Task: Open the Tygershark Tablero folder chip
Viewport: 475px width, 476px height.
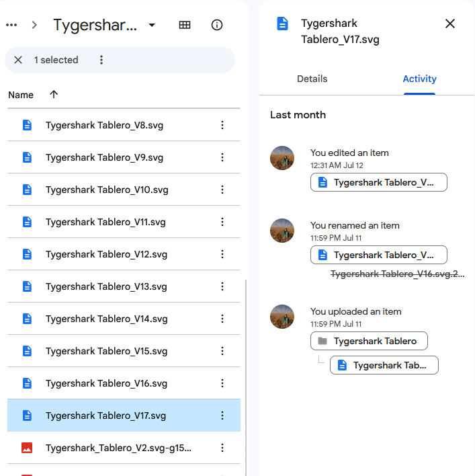Action: coord(369,341)
